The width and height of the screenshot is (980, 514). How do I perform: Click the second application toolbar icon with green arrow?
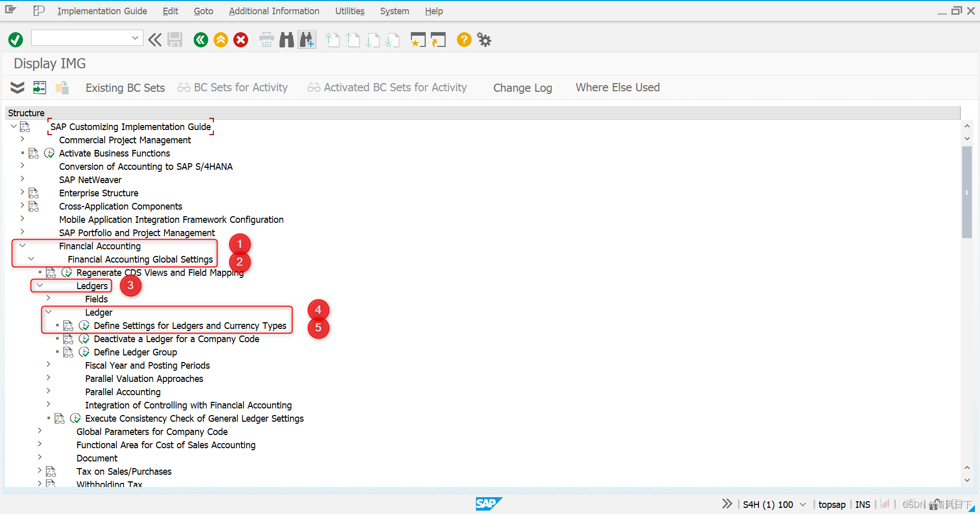[x=39, y=88]
